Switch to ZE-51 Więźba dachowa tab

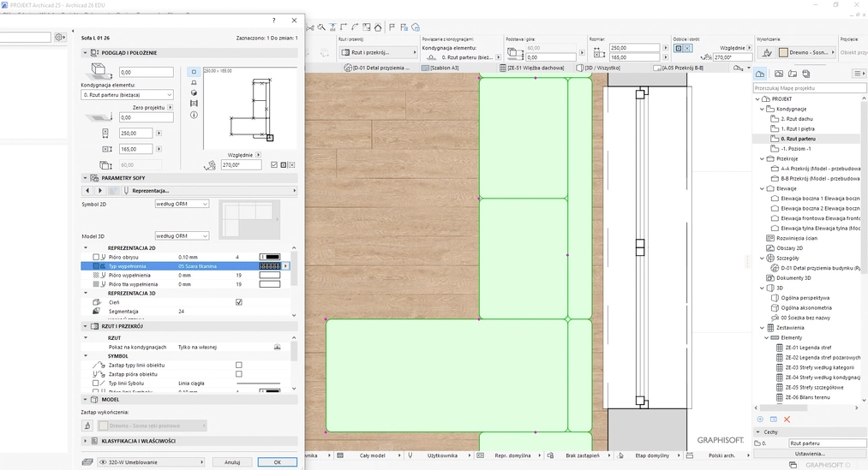[531, 68]
